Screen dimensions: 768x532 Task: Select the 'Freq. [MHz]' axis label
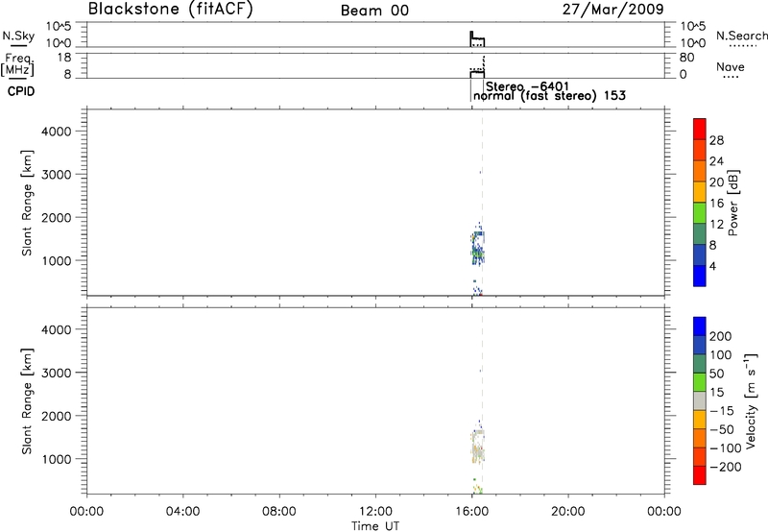[18, 64]
